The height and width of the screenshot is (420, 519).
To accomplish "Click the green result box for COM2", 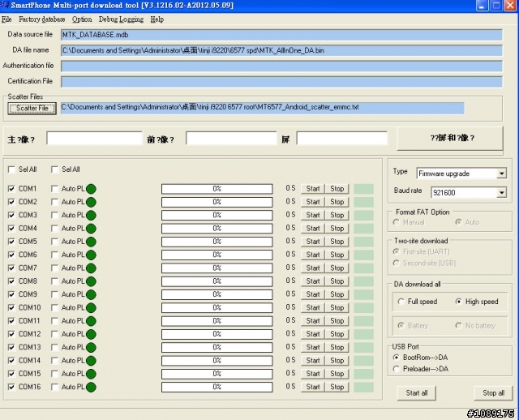I will point(363,202).
